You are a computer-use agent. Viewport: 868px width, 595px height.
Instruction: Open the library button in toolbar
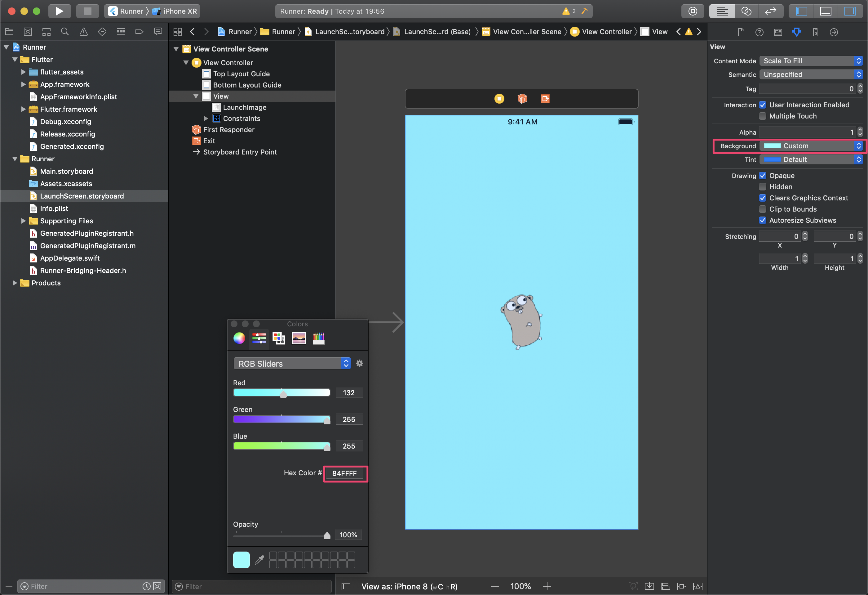(693, 11)
